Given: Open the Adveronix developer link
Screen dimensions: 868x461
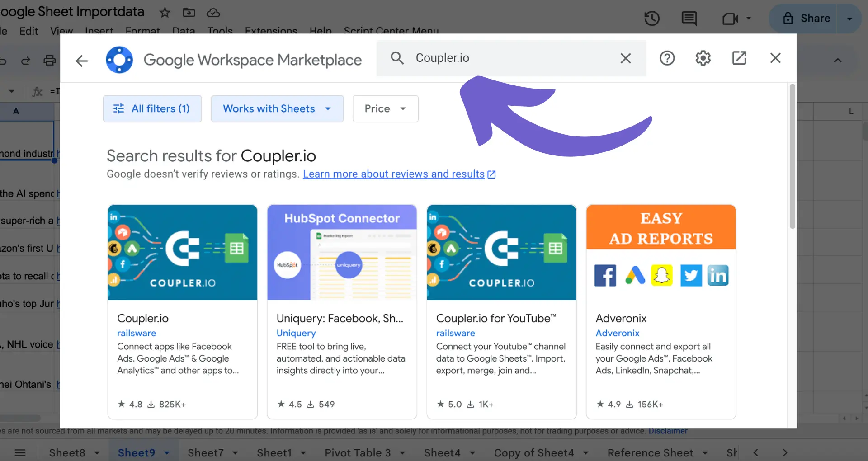Looking at the screenshot, I should [x=618, y=333].
